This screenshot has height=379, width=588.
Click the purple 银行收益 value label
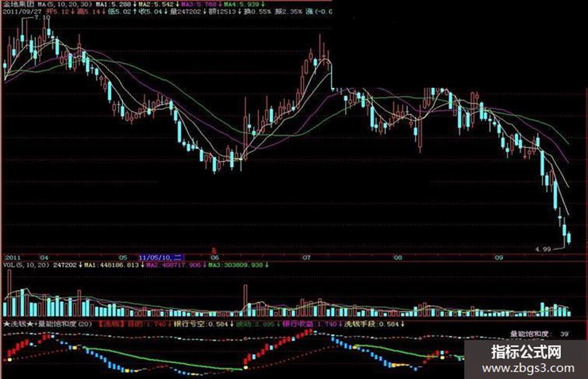310,324
